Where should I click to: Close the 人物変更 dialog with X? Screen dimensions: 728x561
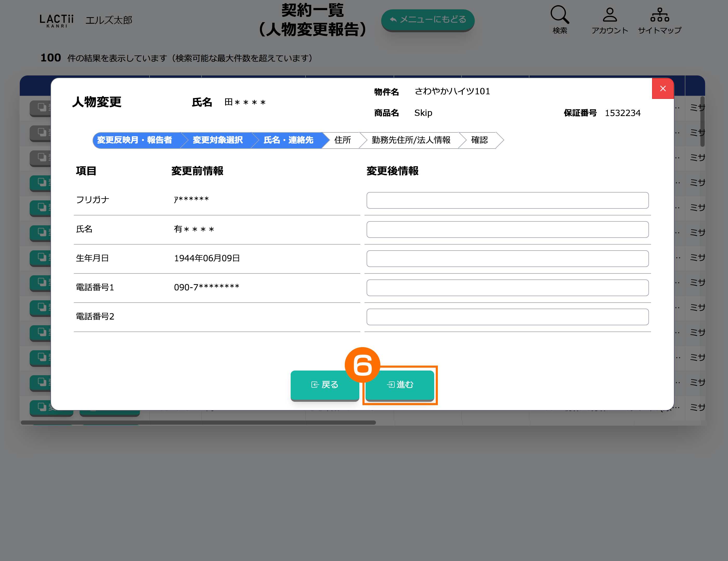663,88
